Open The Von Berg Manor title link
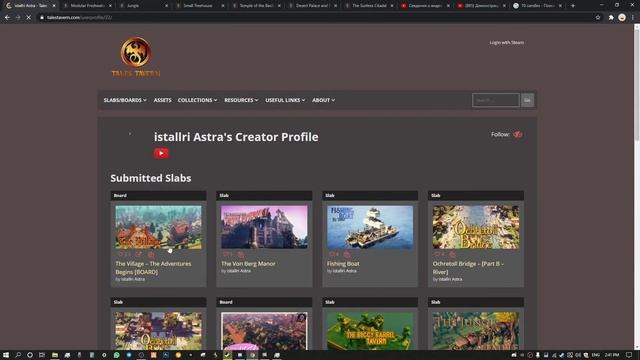Image resolution: width=640 pixels, height=360 pixels. coord(248,264)
